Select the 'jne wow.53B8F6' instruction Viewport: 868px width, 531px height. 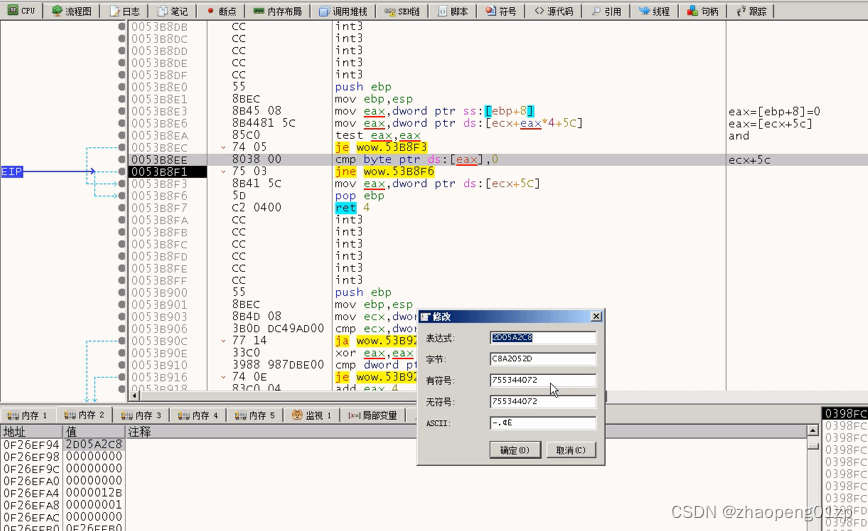click(x=385, y=172)
